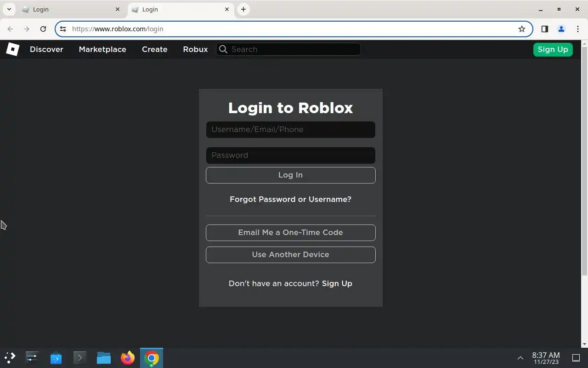The height and width of the screenshot is (368, 588).
Task: View site information icon
Action: [63, 29]
